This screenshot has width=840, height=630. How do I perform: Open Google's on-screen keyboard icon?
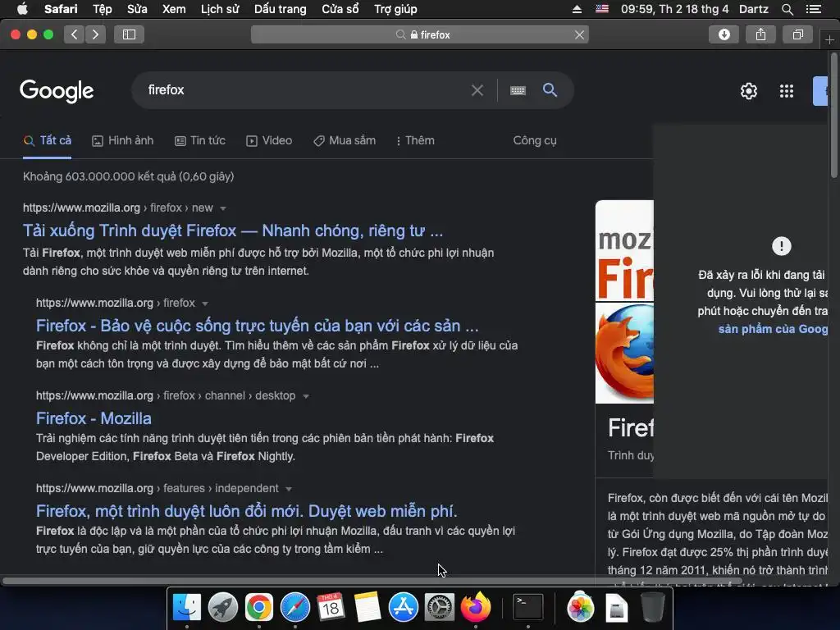(x=518, y=90)
